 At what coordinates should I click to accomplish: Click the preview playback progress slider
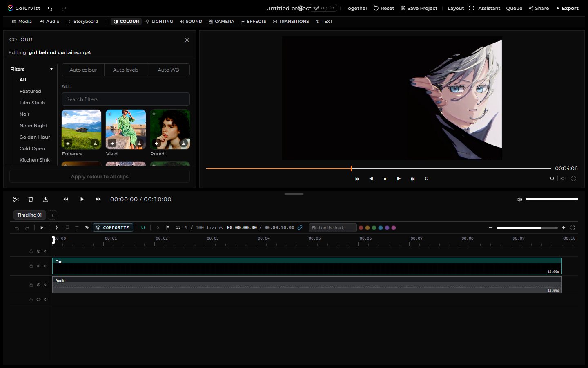coord(379,168)
